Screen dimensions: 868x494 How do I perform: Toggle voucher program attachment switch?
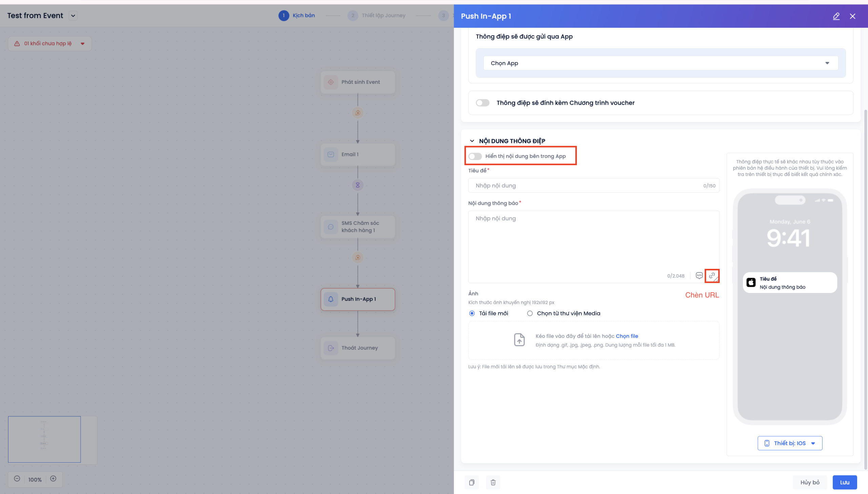482,103
